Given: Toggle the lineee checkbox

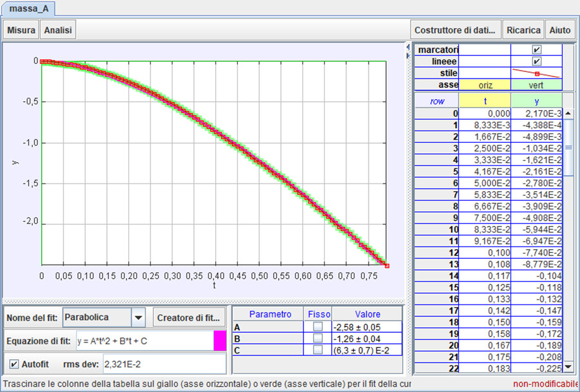Looking at the screenshot, I should tap(536, 62).
